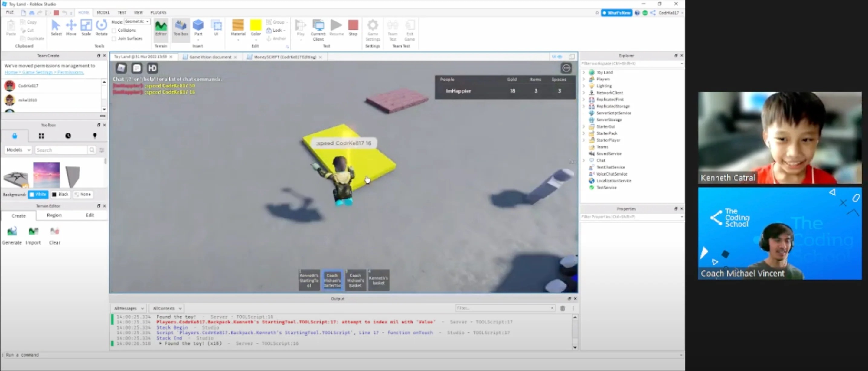Enable the Collisions checkbox
868x371 pixels.
(x=114, y=30)
